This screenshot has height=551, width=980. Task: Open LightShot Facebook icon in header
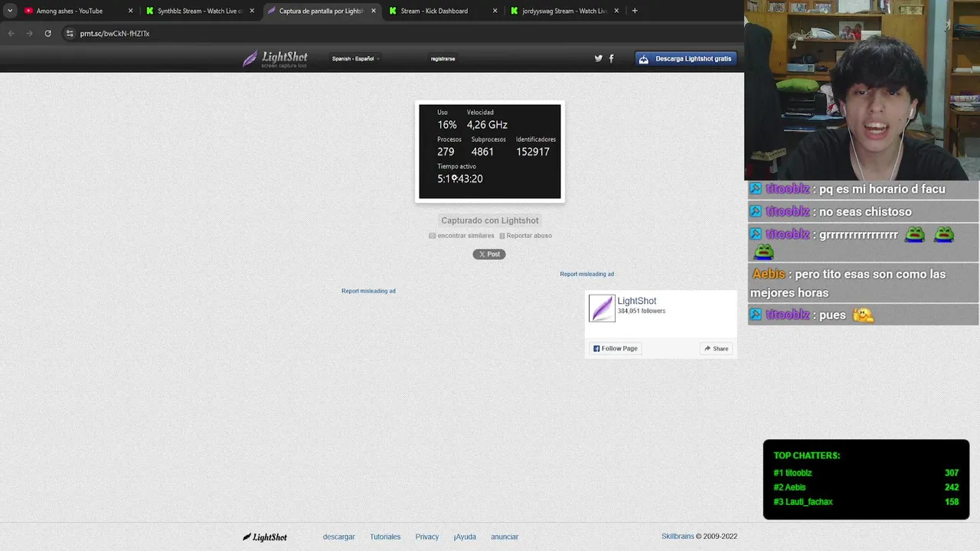tap(611, 58)
